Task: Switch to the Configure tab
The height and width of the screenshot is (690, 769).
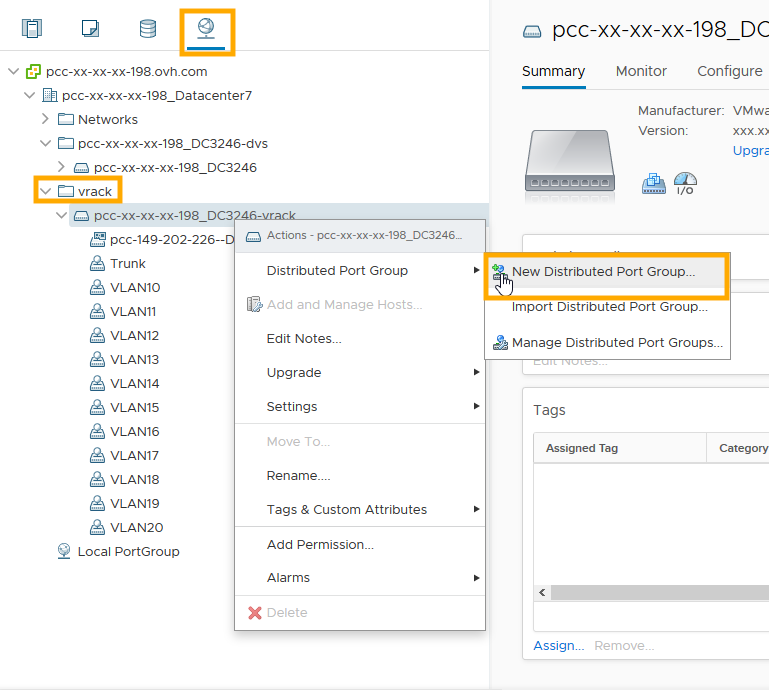Action: coord(730,72)
